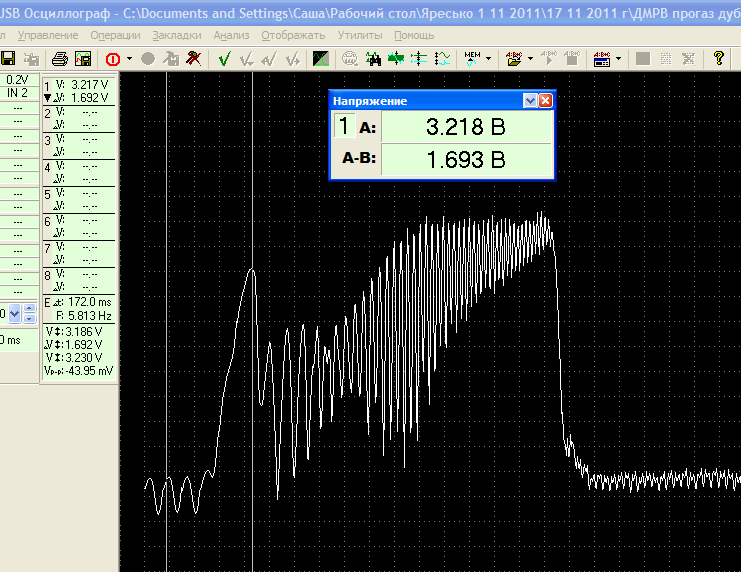Open the Анализ menu
The height and width of the screenshot is (572, 741).
click(x=231, y=35)
